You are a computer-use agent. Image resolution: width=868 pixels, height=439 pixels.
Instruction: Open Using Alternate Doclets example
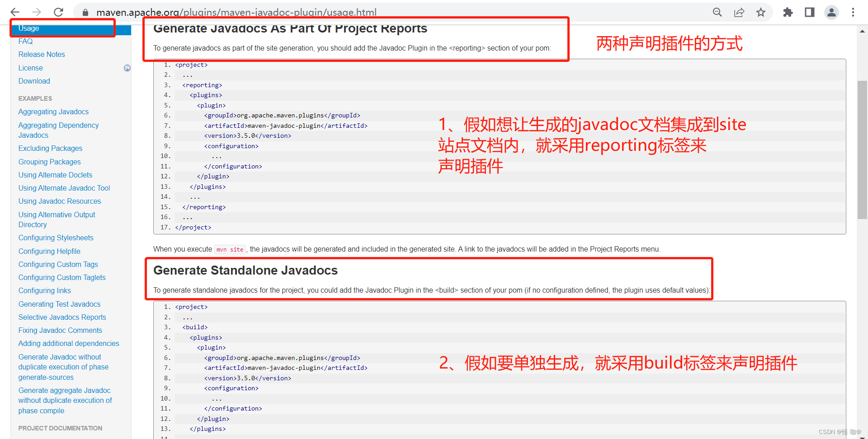(55, 175)
